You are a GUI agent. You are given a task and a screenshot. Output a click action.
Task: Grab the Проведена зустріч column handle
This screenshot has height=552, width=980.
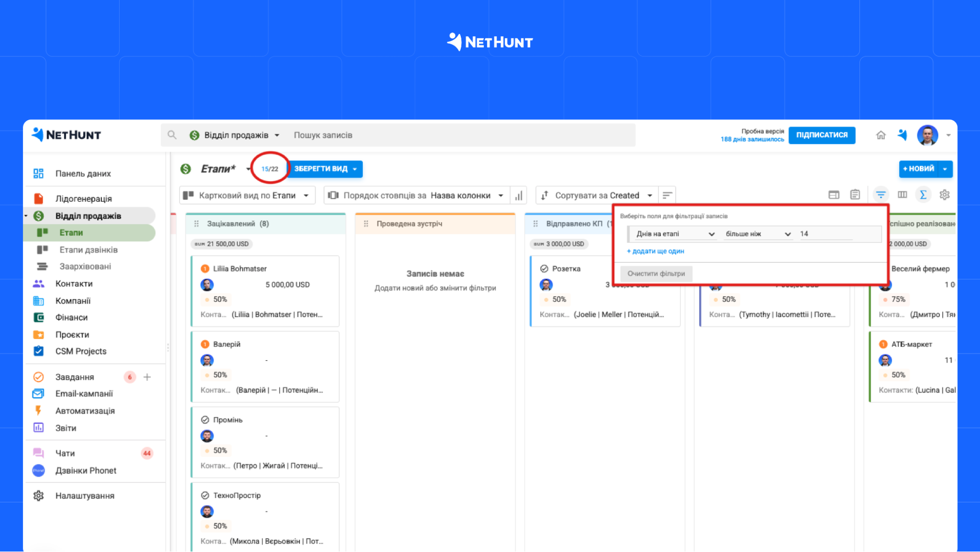point(366,224)
